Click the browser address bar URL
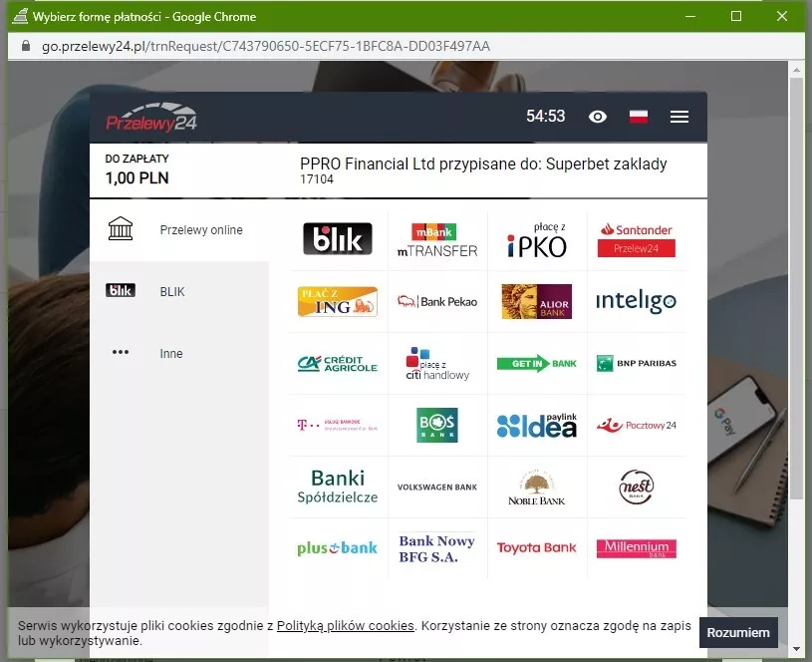The width and height of the screenshot is (812, 662). (266, 46)
